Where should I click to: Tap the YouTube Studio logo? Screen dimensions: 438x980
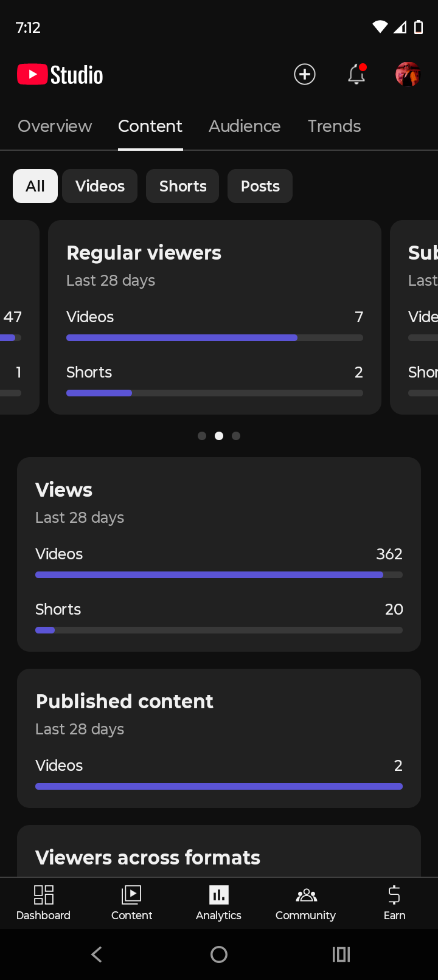[x=60, y=75]
